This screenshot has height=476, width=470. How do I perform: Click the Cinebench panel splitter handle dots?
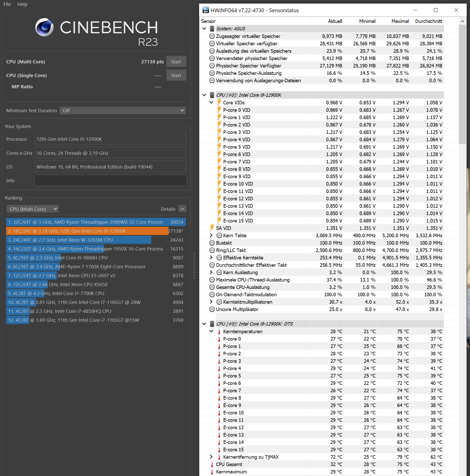[194, 265]
